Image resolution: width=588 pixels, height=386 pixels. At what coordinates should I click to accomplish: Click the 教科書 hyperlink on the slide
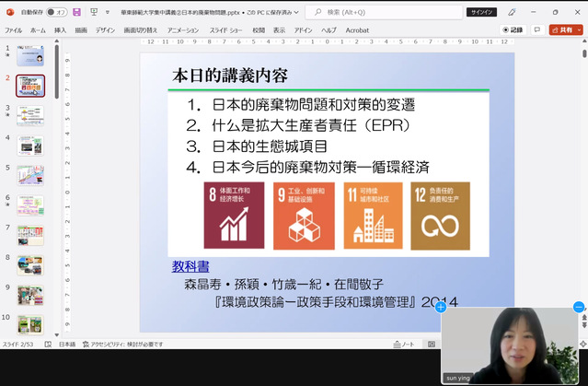tap(190, 266)
